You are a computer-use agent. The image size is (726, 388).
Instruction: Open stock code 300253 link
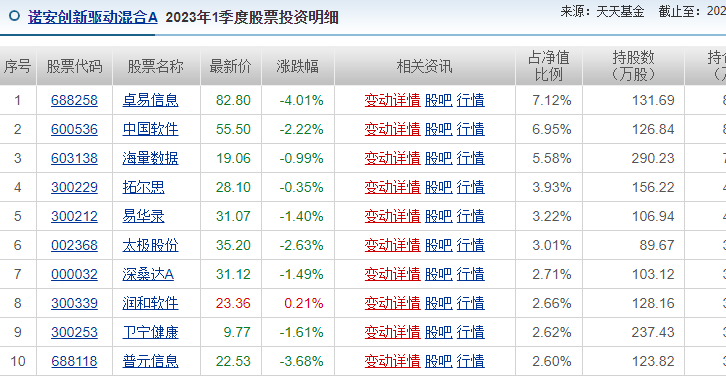click(74, 332)
